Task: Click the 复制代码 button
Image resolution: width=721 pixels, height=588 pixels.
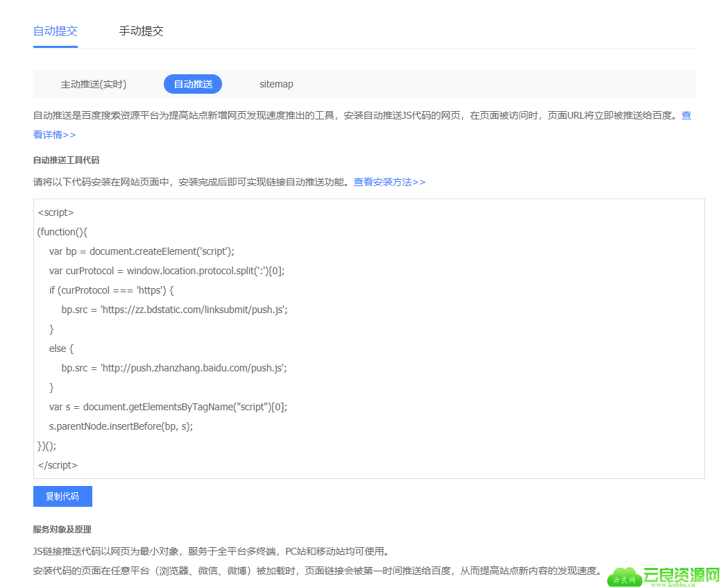Action: (x=62, y=496)
